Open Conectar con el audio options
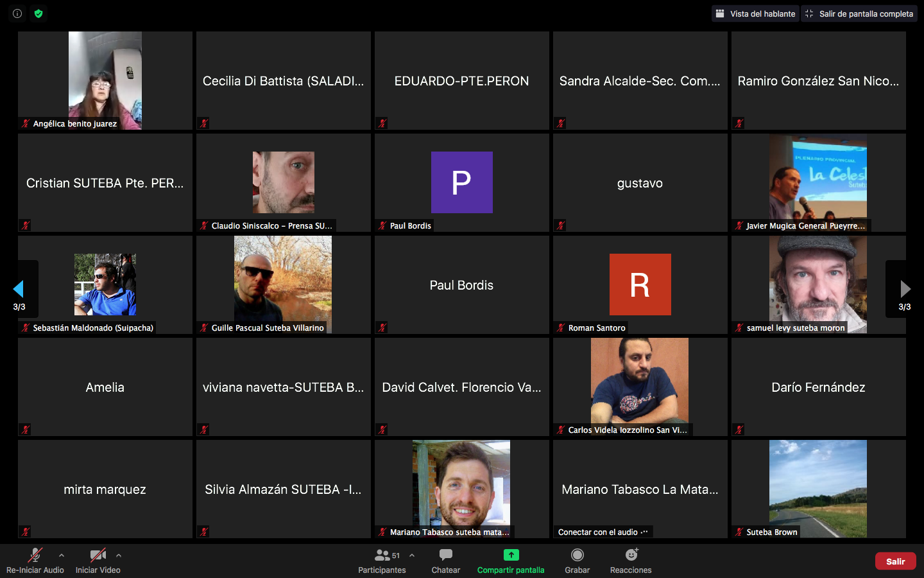Image resolution: width=924 pixels, height=578 pixels. [603, 532]
